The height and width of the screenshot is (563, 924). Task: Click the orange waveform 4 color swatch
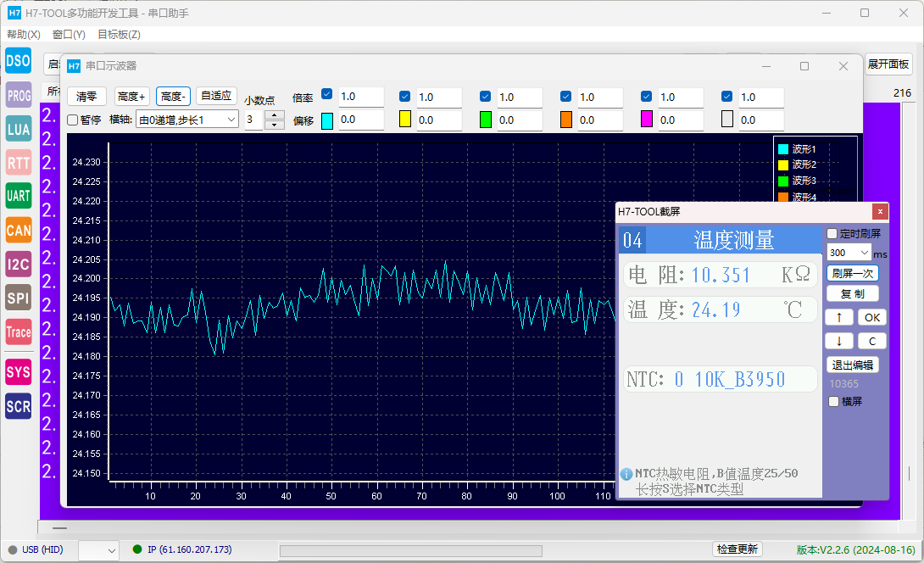click(566, 119)
